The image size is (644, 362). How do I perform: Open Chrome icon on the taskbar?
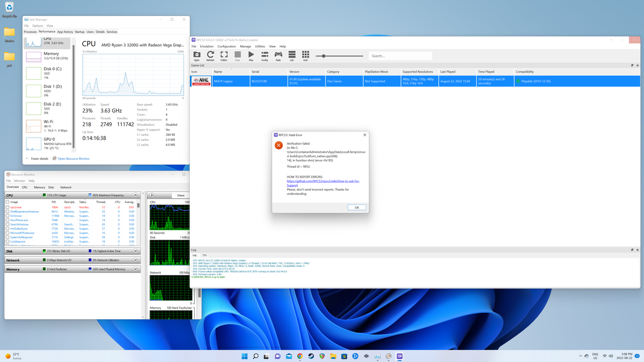coord(300,356)
